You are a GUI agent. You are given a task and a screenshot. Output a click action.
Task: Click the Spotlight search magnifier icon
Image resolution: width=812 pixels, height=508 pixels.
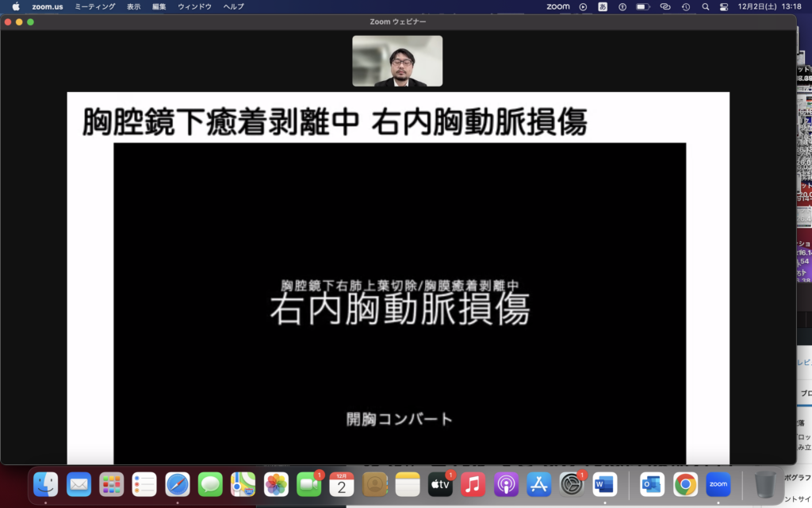click(705, 6)
